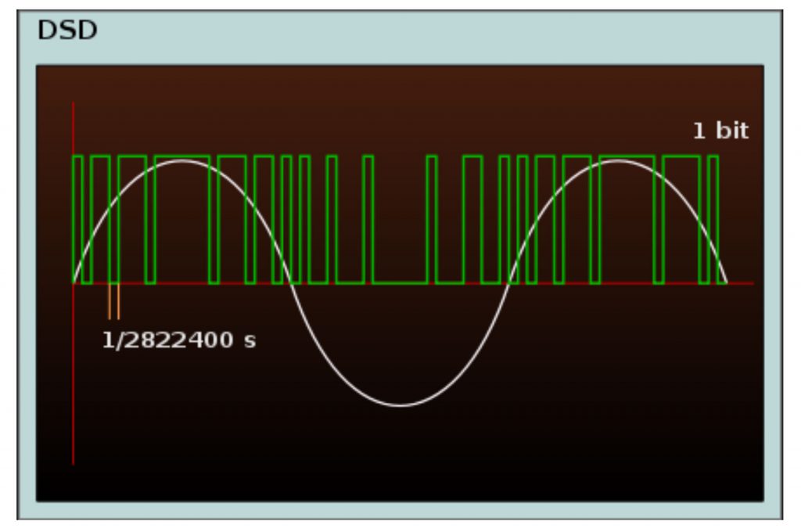Click the "1/2822400 s" sample period label
801x532 pixels.
click(179, 340)
